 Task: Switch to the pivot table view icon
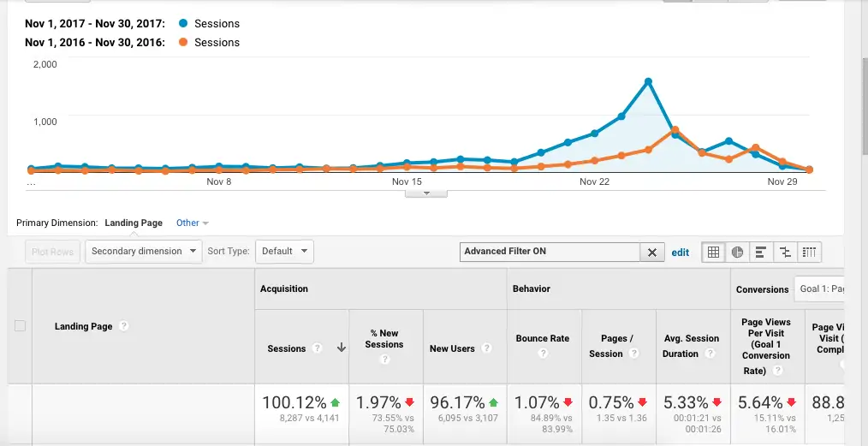809,252
